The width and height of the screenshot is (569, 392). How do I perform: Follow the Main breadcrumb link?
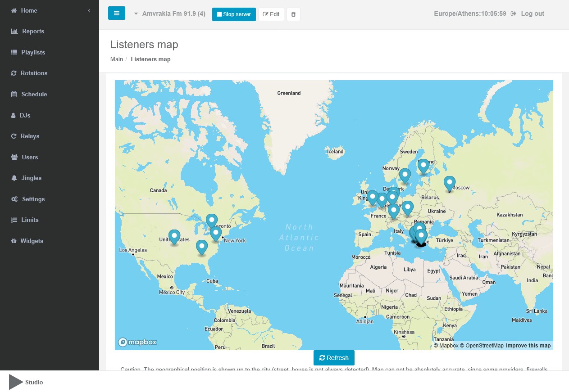pyautogui.click(x=117, y=59)
